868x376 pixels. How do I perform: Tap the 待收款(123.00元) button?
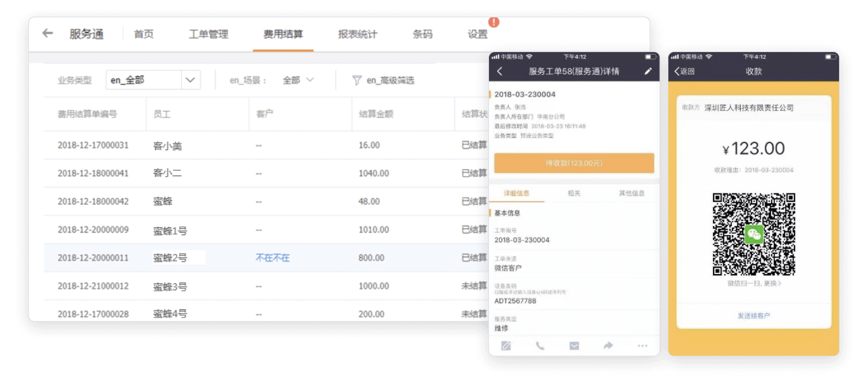(574, 163)
